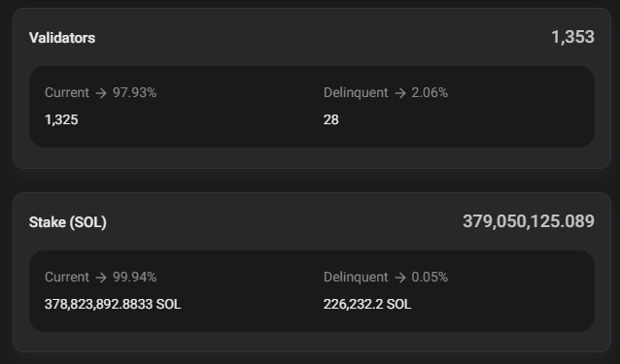Select the 97.93% current validators percentage
This screenshot has height=364, width=620.
coord(135,93)
